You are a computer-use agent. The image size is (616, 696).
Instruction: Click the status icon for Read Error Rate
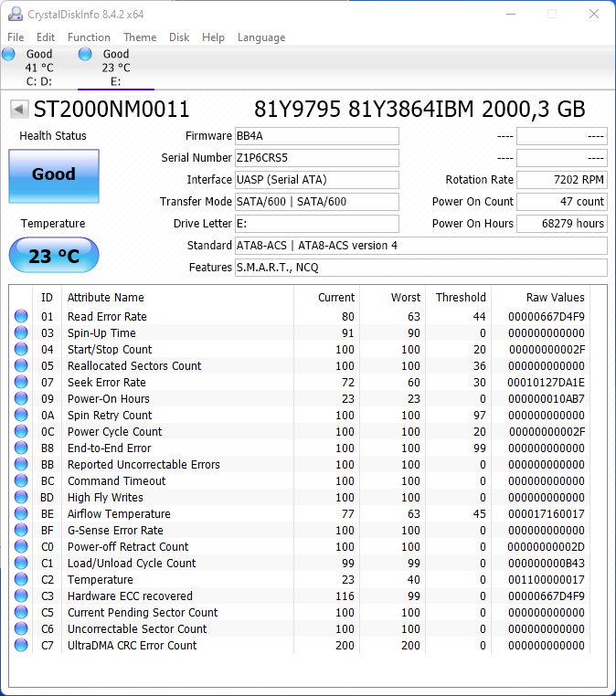click(x=21, y=316)
